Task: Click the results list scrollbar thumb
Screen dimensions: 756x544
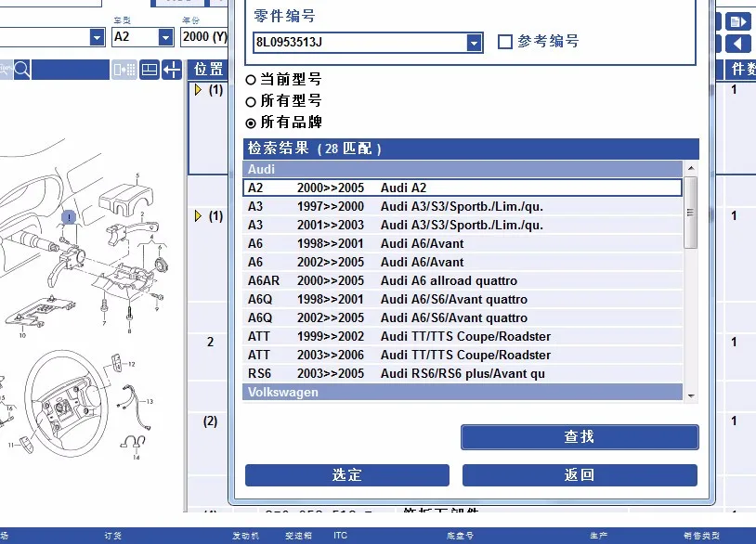Action: [x=691, y=213]
